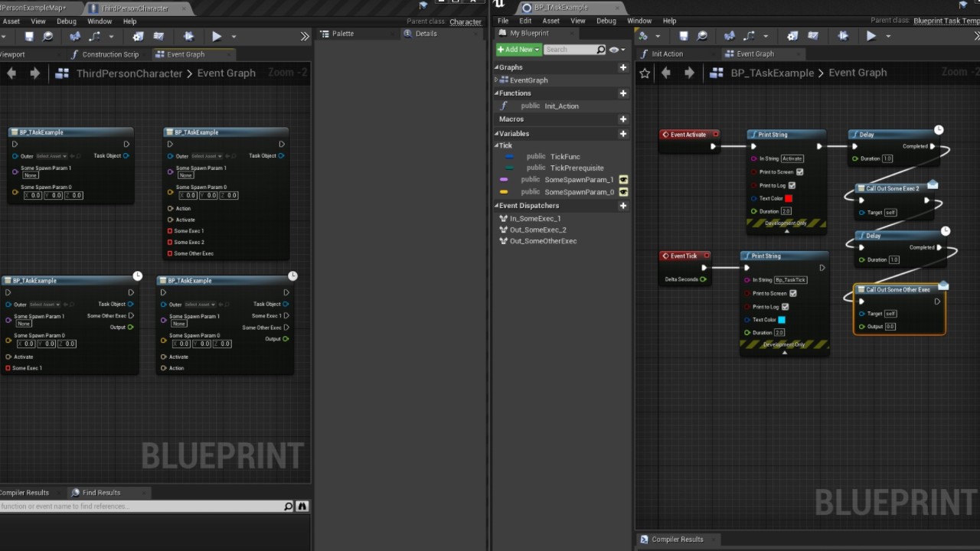Open the play options dropdown in BP_TAskExample toolbar

coord(888,36)
